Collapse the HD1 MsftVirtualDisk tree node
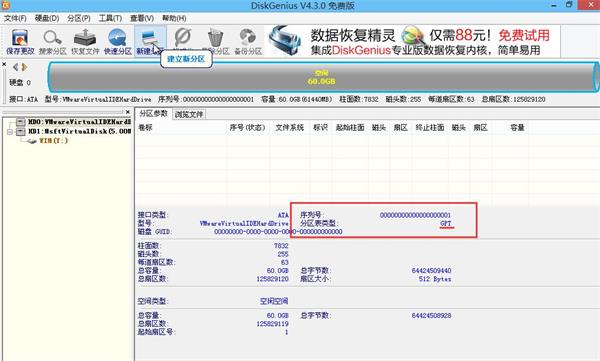This screenshot has width=600, height=361. tap(10, 132)
